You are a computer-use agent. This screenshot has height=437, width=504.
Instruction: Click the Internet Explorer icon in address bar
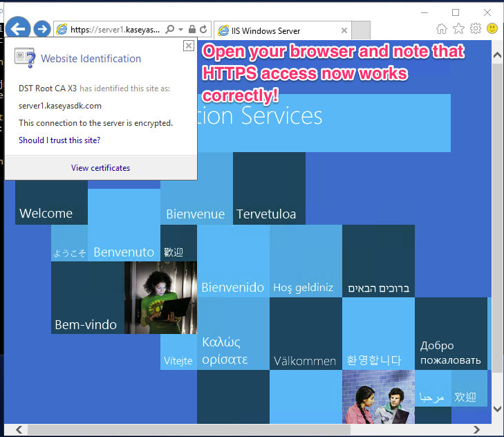coord(62,30)
